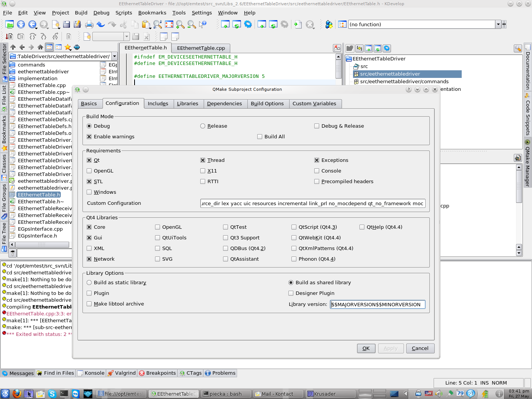Click the bookmarks star in File Selector
This screenshot has width=532, height=399.
coord(68,47)
